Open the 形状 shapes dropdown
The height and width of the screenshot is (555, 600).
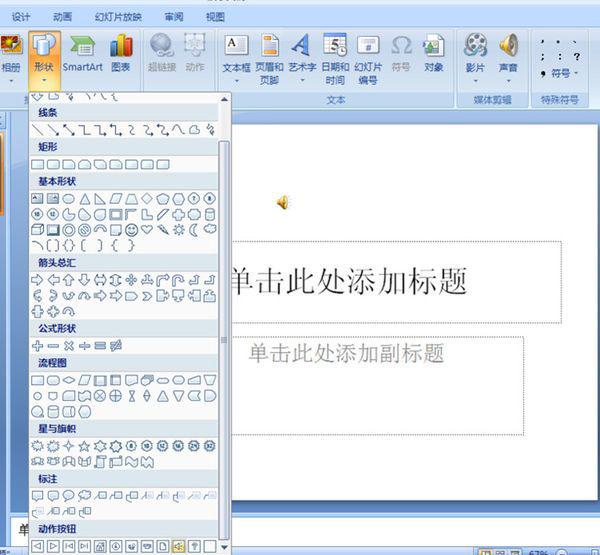tap(43, 55)
